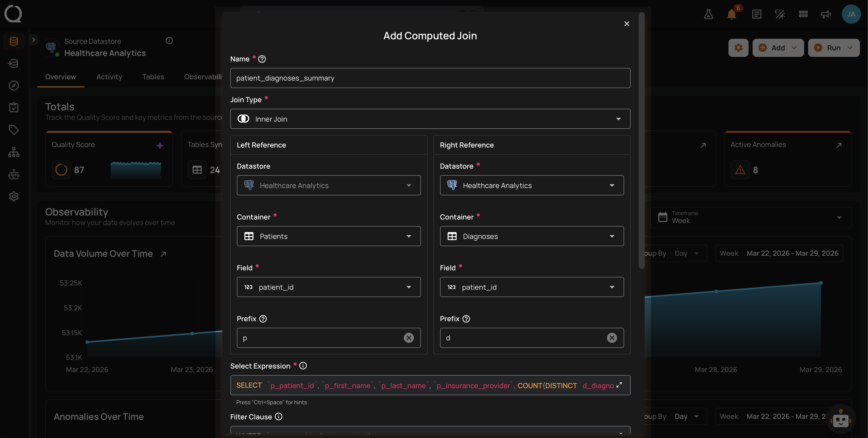Open the Join Type dropdown
Viewport: 868px width, 438px height.
pyautogui.click(x=430, y=119)
